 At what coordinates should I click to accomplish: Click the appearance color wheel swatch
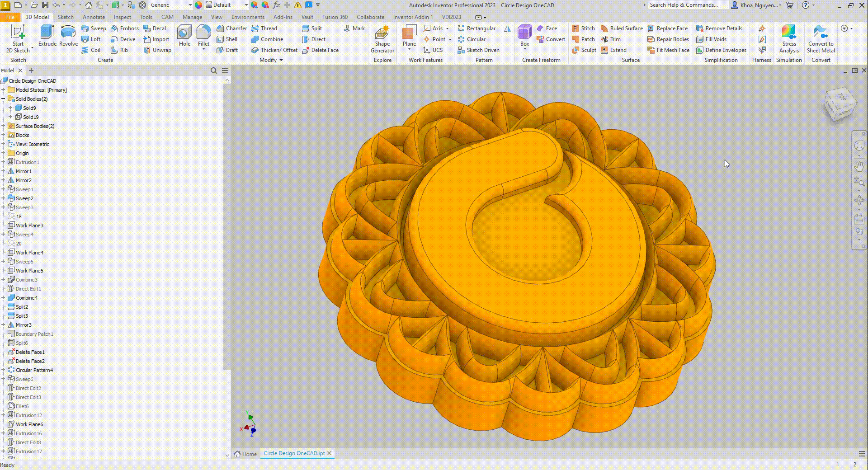[198, 5]
